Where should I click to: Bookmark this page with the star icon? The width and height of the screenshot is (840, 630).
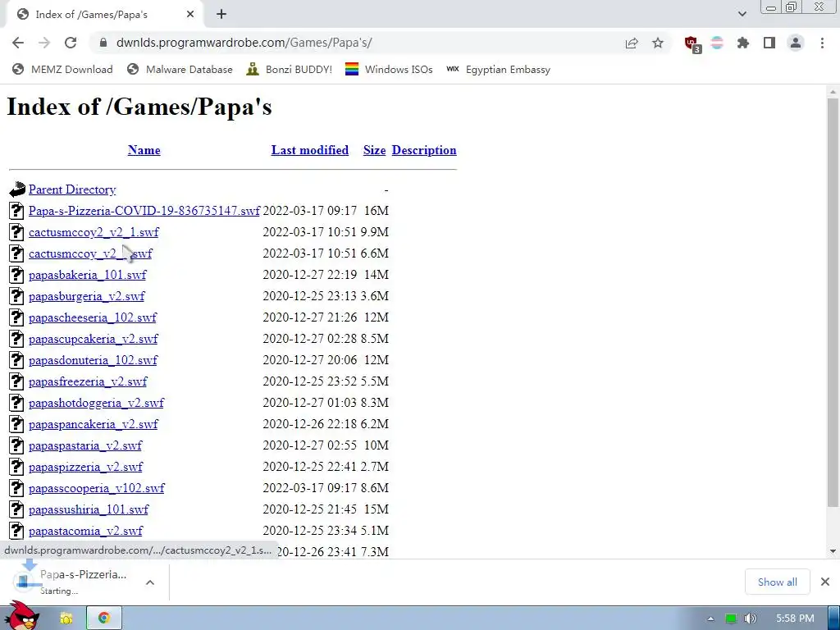tap(658, 43)
